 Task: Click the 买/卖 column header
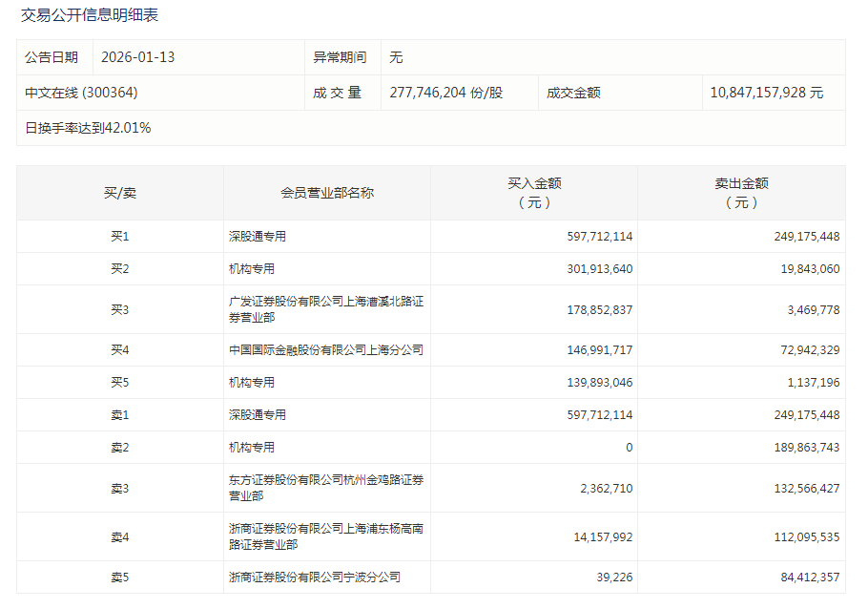tap(120, 193)
